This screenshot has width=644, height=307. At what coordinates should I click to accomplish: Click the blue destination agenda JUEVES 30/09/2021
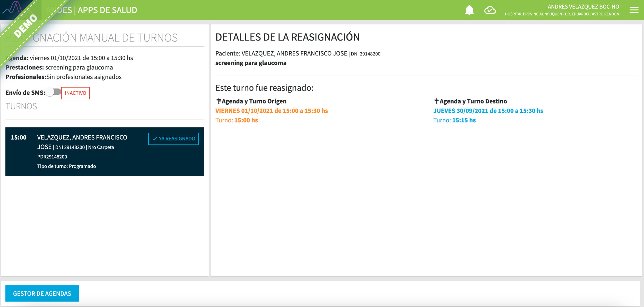488,111
